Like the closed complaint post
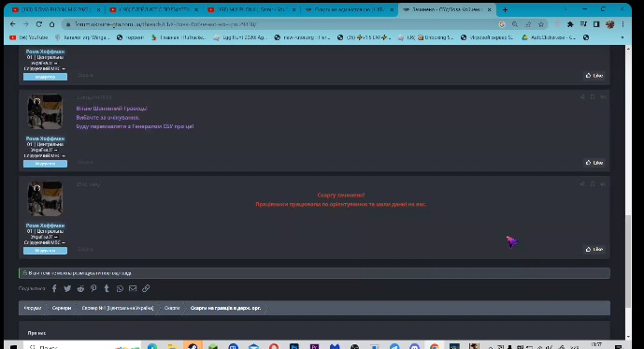 coord(594,250)
